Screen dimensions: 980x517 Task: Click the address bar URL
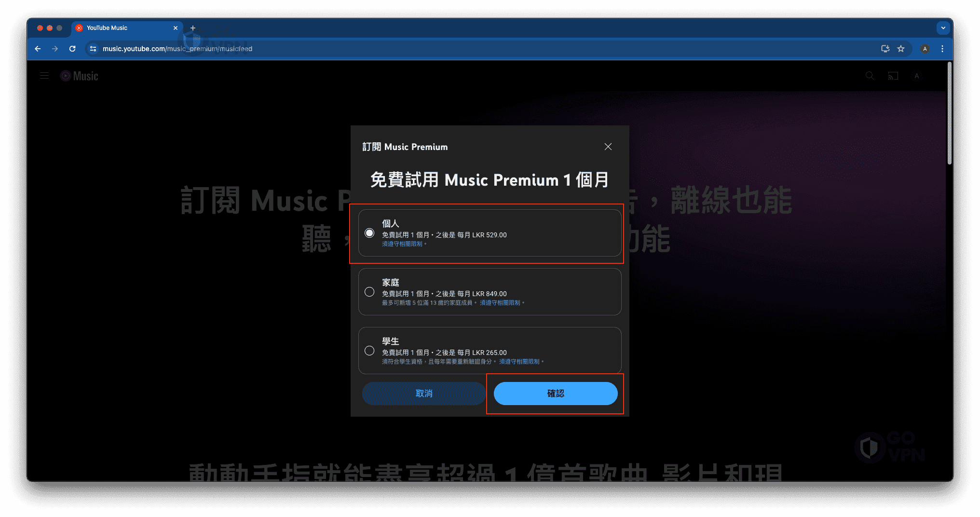pyautogui.click(x=177, y=49)
